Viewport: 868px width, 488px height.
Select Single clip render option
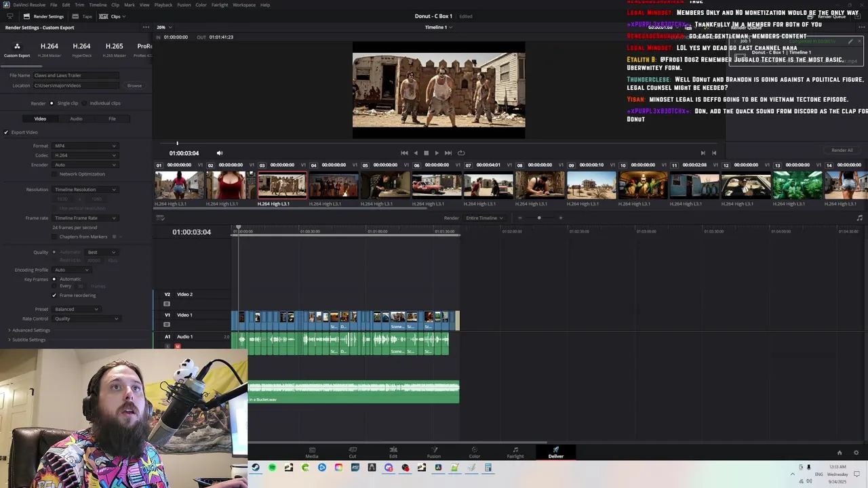64,103
